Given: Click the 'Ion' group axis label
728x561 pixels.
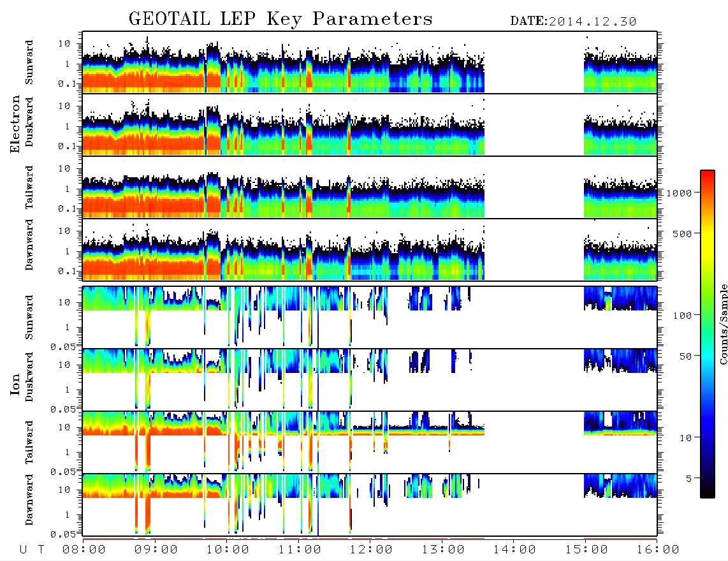Looking at the screenshot, I should [15, 384].
